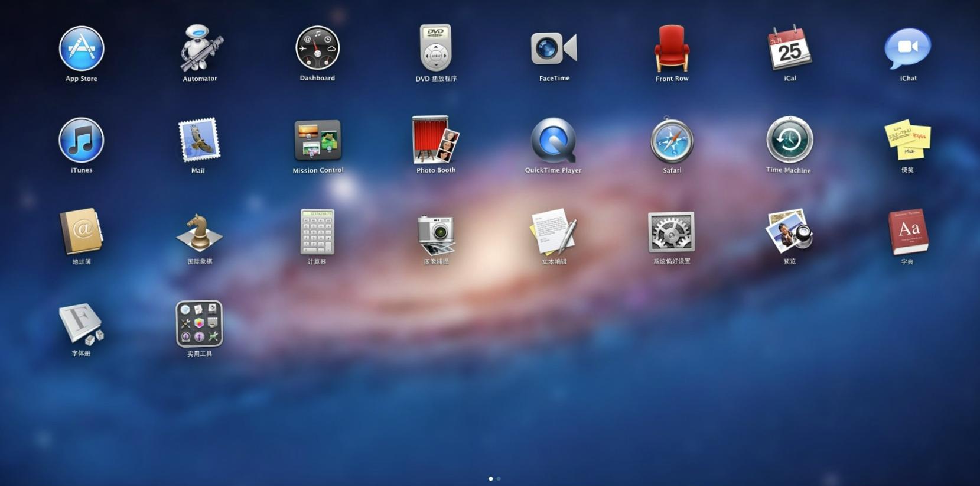980x486 pixels.
Task: Open the 文本编辑 text editor
Action: tap(554, 232)
